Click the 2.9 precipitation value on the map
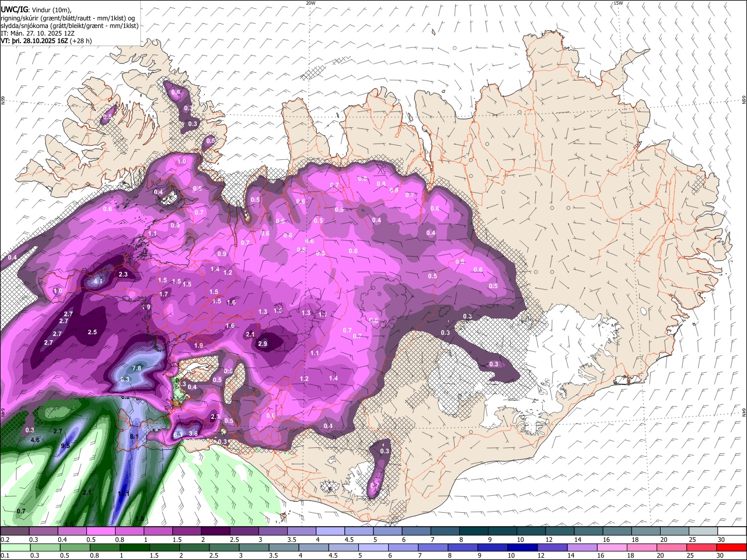 (x=263, y=344)
